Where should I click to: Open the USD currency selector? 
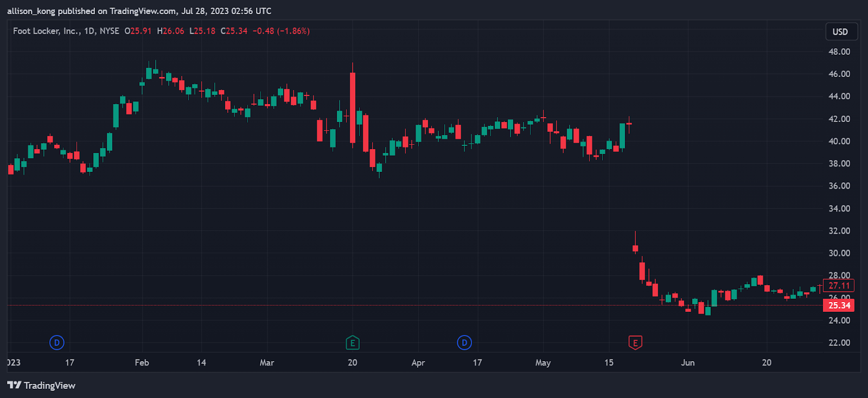point(840,32)
